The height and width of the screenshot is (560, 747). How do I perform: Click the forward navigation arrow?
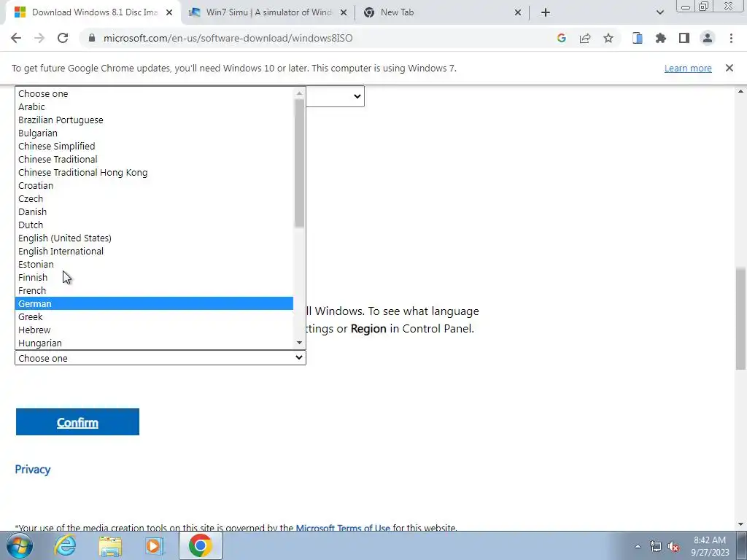(x=39, y=38)
